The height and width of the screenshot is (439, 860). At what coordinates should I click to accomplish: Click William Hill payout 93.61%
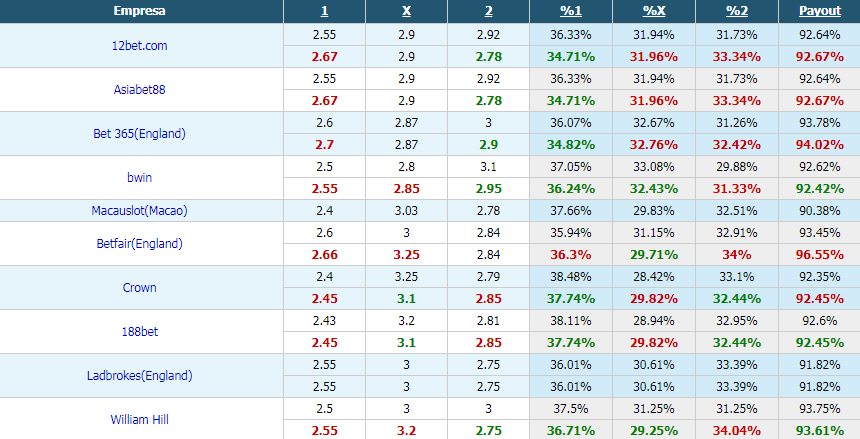click(x=819, y=431)
